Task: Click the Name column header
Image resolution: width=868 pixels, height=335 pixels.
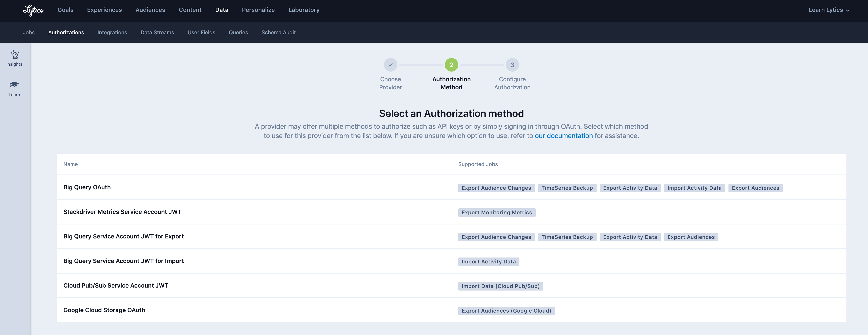Action: click(70, 164)
